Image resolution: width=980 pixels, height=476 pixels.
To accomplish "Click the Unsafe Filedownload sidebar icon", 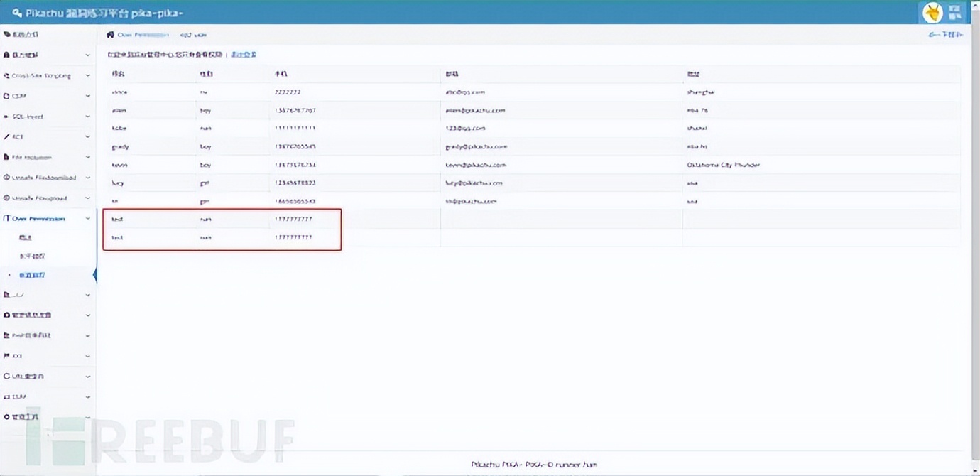I will pos(6,178).
